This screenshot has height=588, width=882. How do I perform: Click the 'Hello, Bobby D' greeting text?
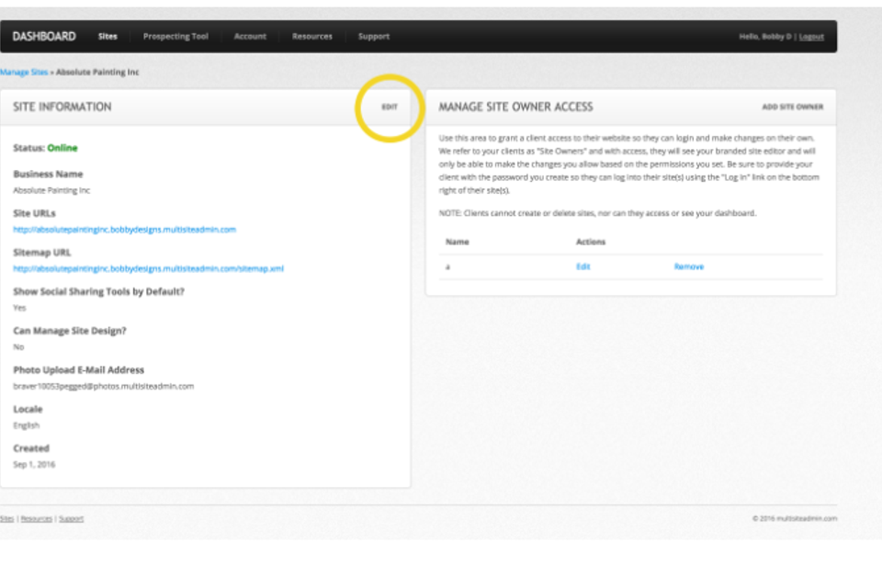[x=765, y=37]
